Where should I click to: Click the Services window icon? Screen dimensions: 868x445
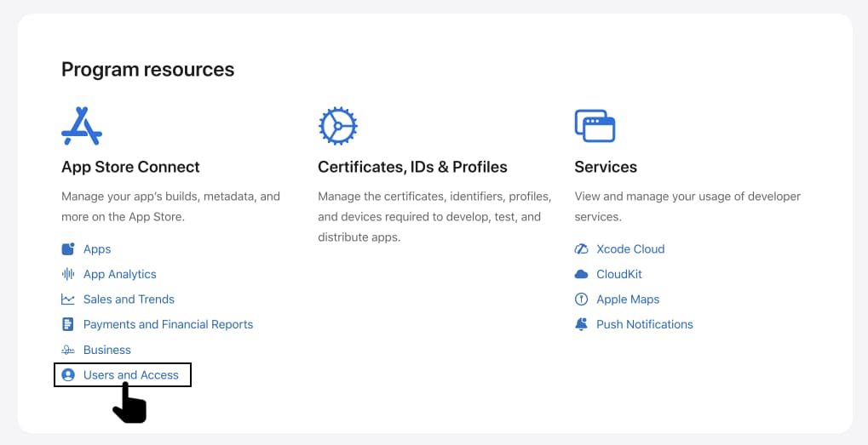click(595, 126)
